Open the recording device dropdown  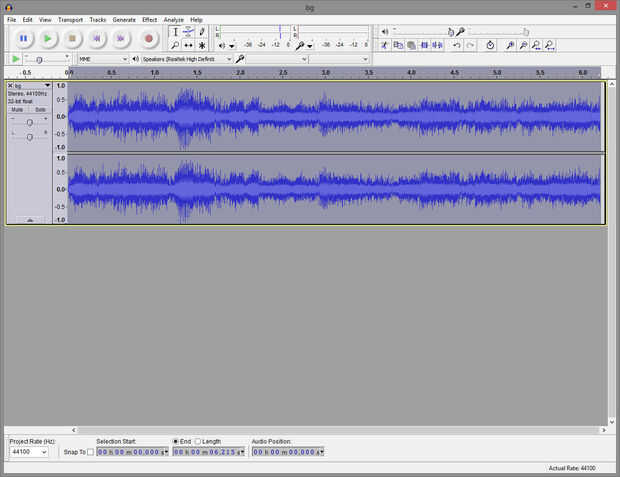[x=276, y=59]
